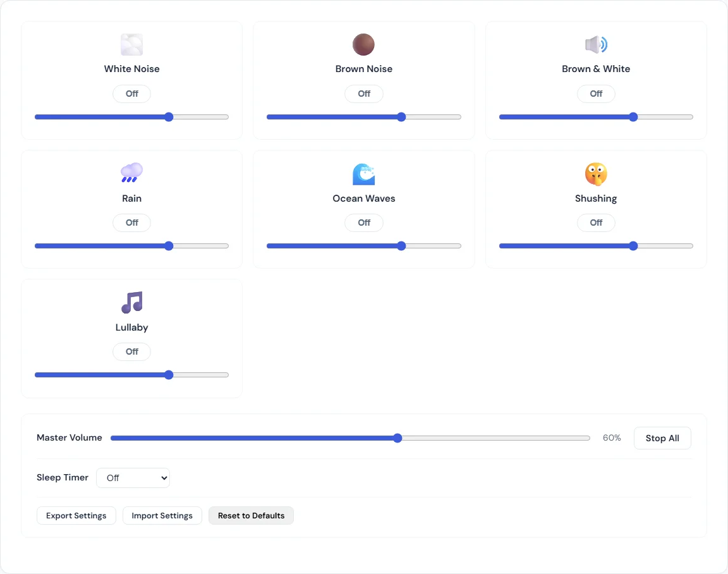728x574 pixels.
Task: Click the Brown Noise card title
Action: (x=363, y=68)
